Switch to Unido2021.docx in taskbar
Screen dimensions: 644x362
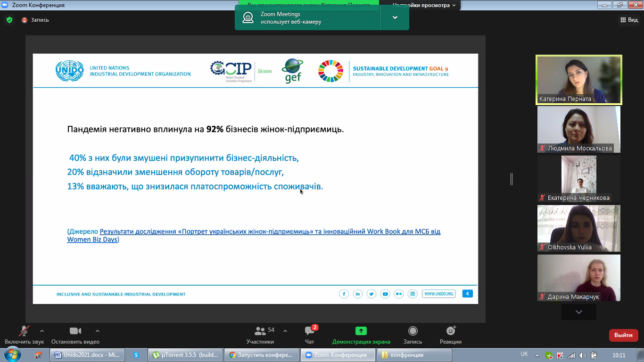tap(87, 355)
